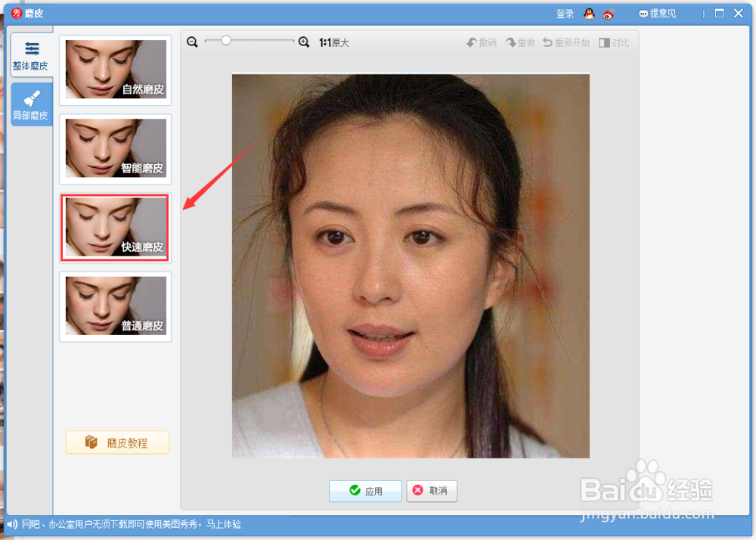Image resolution: width=756 pixels, height=540 pixels.
Task: Select 重新开始 to restart editing
Action: pos(566,42)
